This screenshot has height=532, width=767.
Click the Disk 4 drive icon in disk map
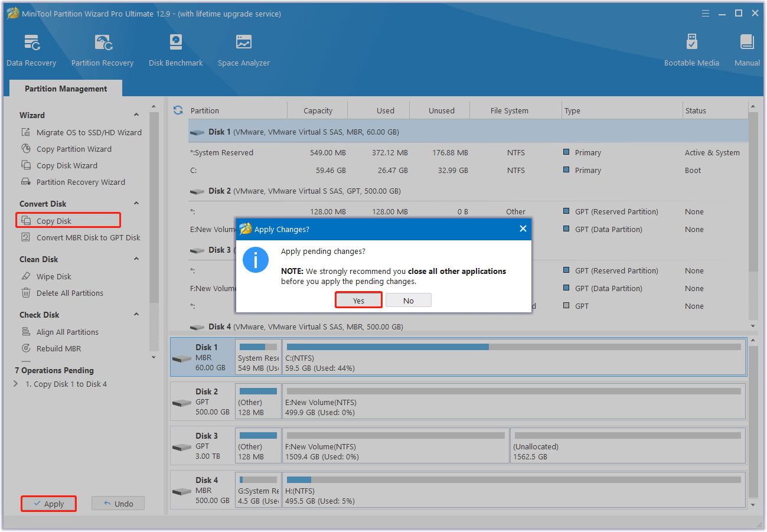click(181, 491)
